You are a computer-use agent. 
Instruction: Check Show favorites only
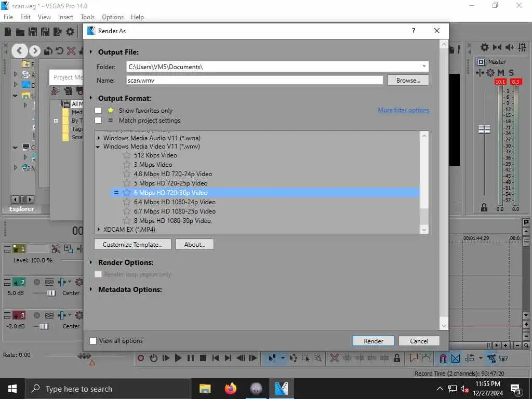(x=98, y=110)
